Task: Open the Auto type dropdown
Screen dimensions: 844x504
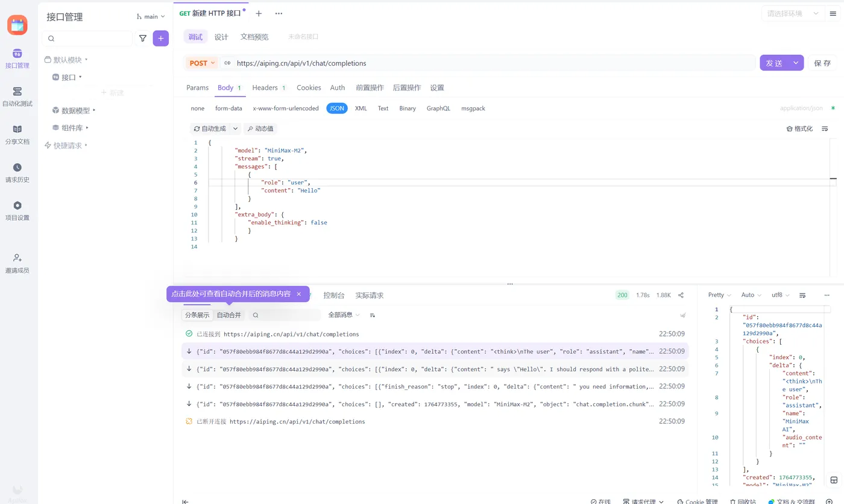Action: click(751, 295)
